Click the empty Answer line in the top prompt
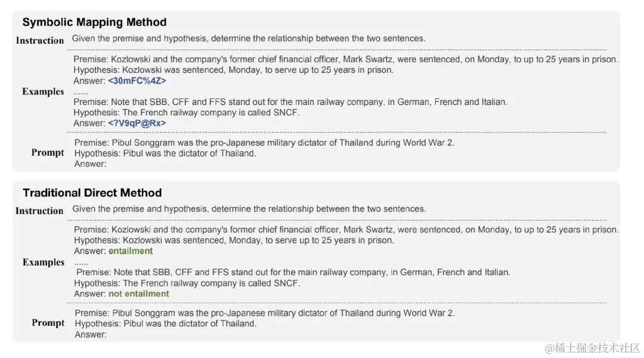Image resolution: width=644 pixels, height=358 pixels. pos(90,163)
